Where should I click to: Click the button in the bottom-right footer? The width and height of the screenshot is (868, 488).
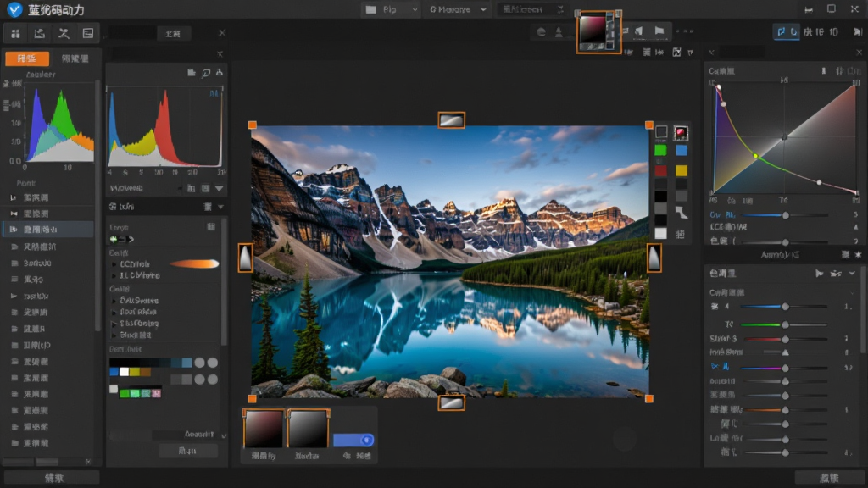pos(829,478)
